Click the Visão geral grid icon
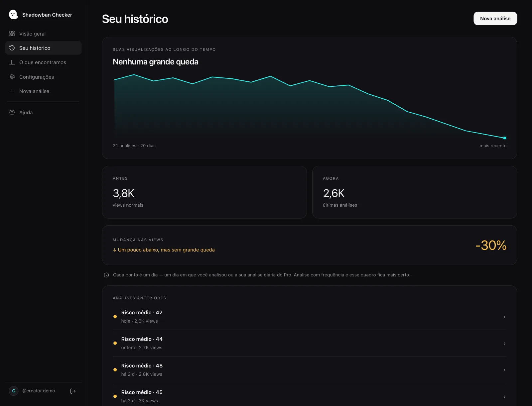 coord(12,34)
